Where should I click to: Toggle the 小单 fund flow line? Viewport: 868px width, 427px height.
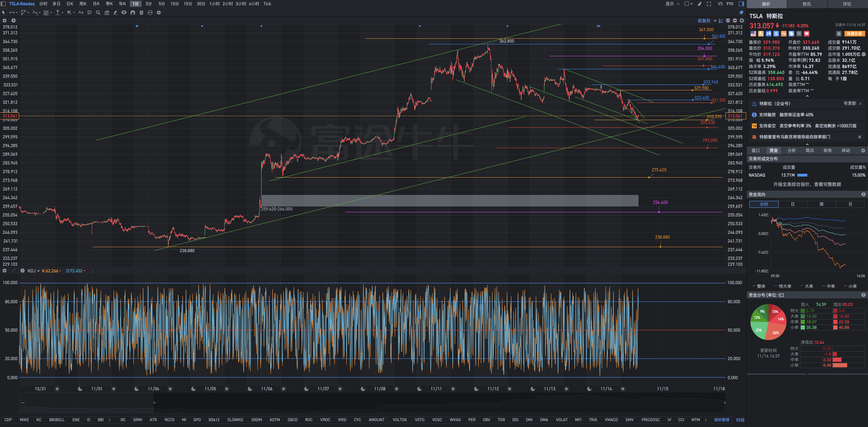point(850,286)
